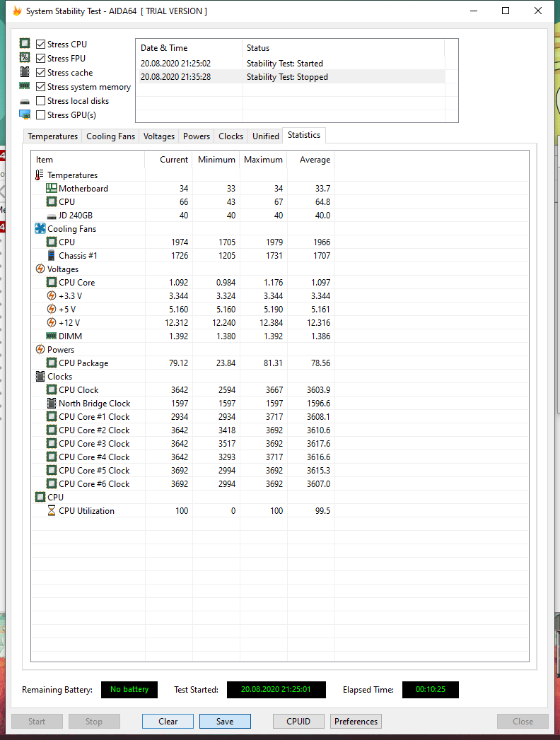Minimize the System Stability Test window
This screenshot has width=560, height=740.
474,11
